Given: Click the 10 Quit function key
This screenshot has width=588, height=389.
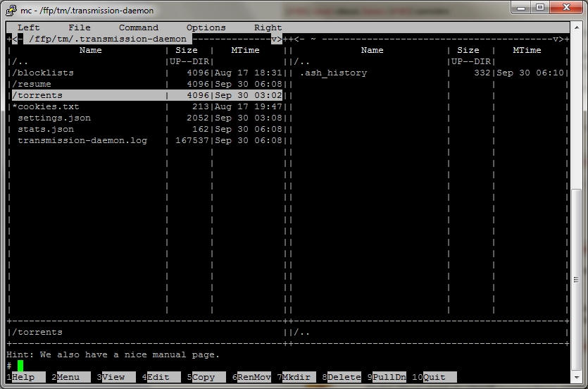Looking at the screenshot, I should 434,377.
